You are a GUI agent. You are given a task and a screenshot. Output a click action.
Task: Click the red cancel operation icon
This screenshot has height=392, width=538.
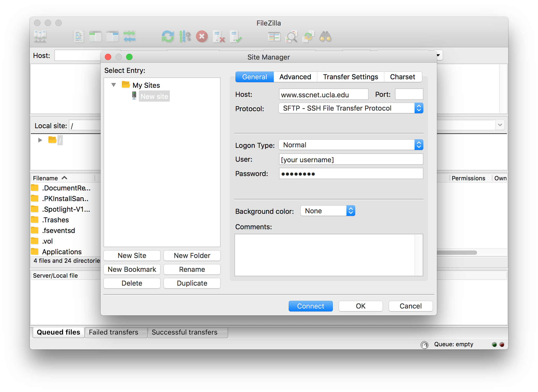tap(202, 37)
